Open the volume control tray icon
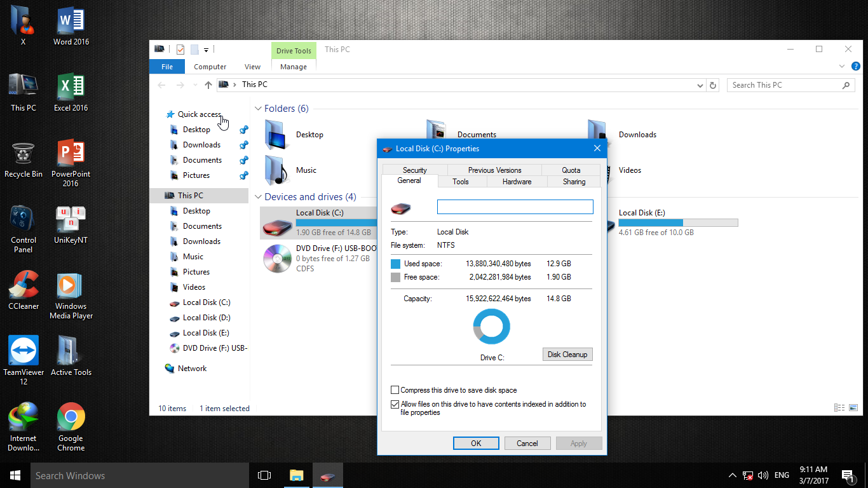This screenshot has width=868, height=488. (x=763, y=475)
